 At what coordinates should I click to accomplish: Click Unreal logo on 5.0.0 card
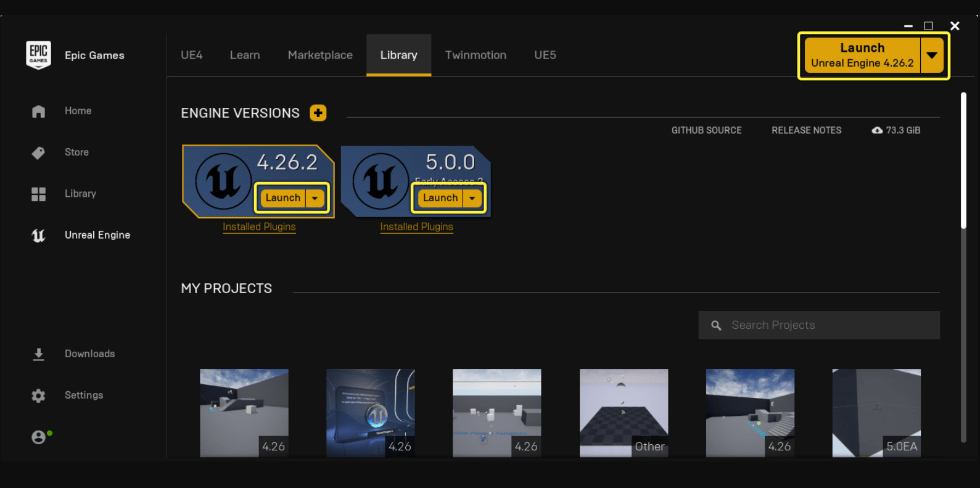pyautogui.click(x=381, y=181)
